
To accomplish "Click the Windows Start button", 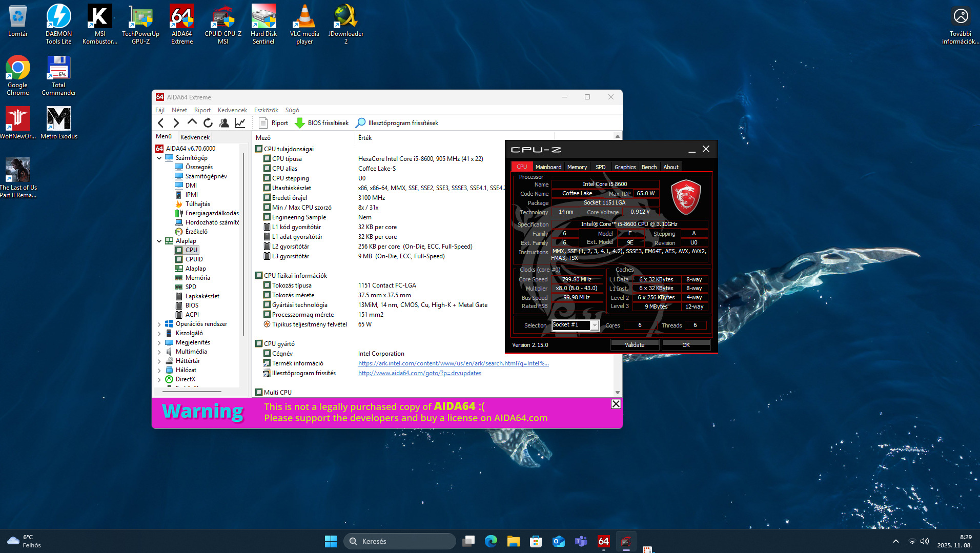I will [331, 541].
